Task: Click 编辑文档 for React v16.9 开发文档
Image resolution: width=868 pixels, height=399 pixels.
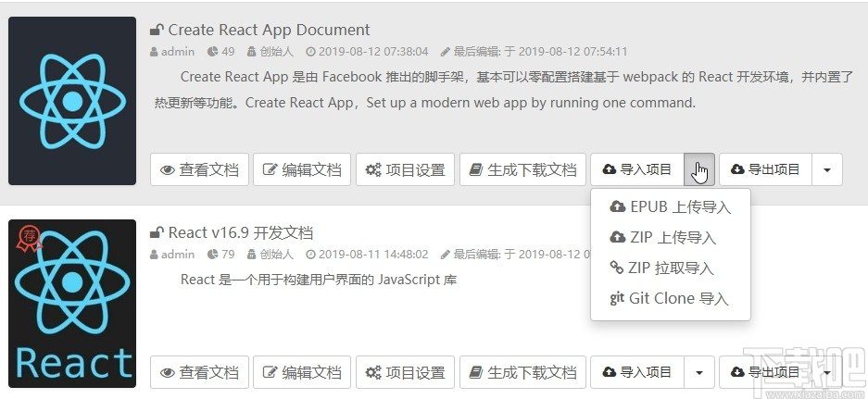Action: pos(302,372)
